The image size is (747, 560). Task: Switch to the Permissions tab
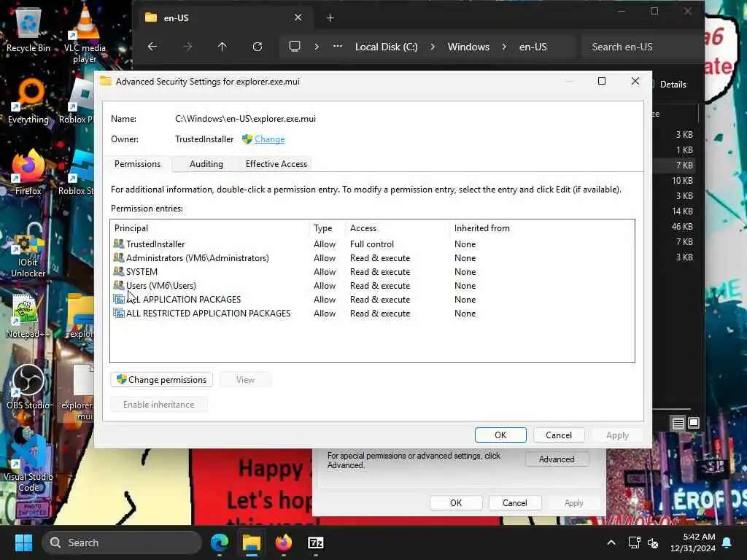137,164
